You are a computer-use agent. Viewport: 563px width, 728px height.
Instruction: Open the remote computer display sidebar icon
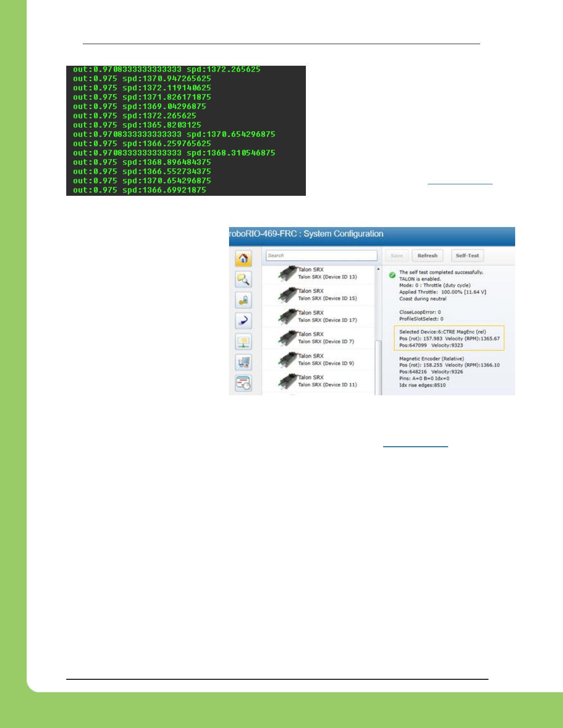[243, 362]
